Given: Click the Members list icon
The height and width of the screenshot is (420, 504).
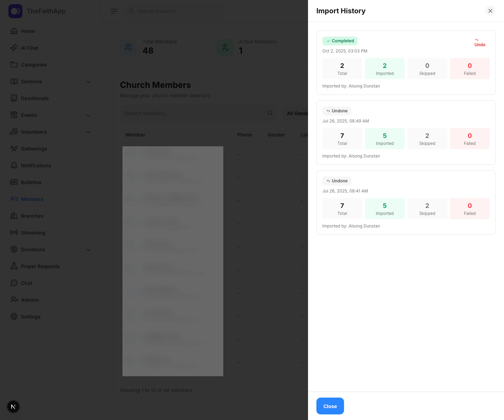Looking at the screenshot, I should pos(14,199).
